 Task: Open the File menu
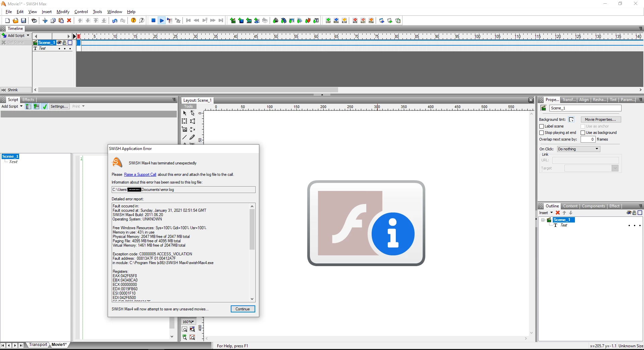(x=9, y=12)
